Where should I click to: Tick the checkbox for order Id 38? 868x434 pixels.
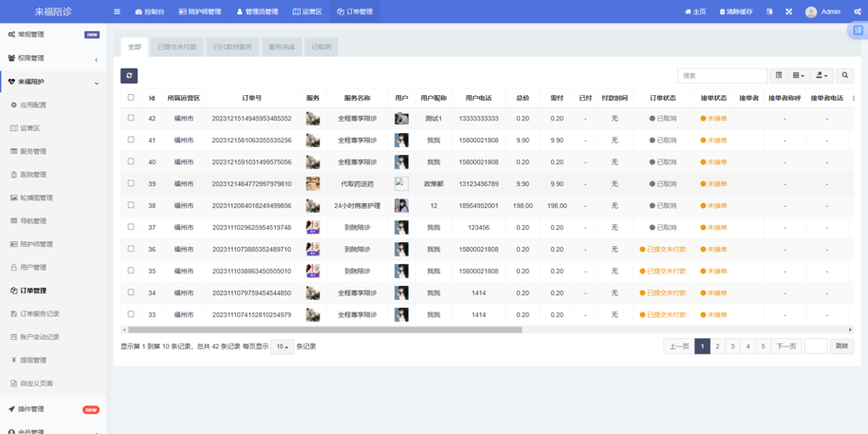(131, 205)
